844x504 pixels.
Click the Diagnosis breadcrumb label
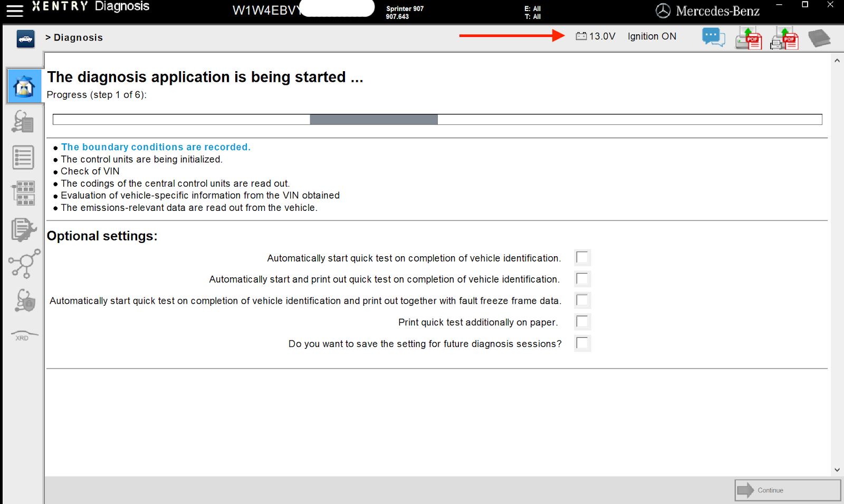point(78,37)
